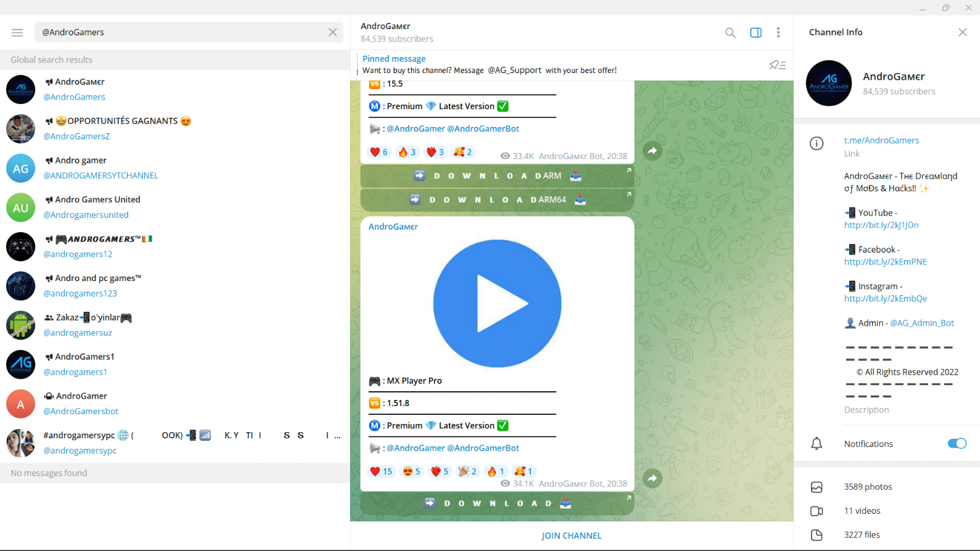Click the AndroGamer chat header title
This screenshot has height=551, width=980.
[385, 26]
